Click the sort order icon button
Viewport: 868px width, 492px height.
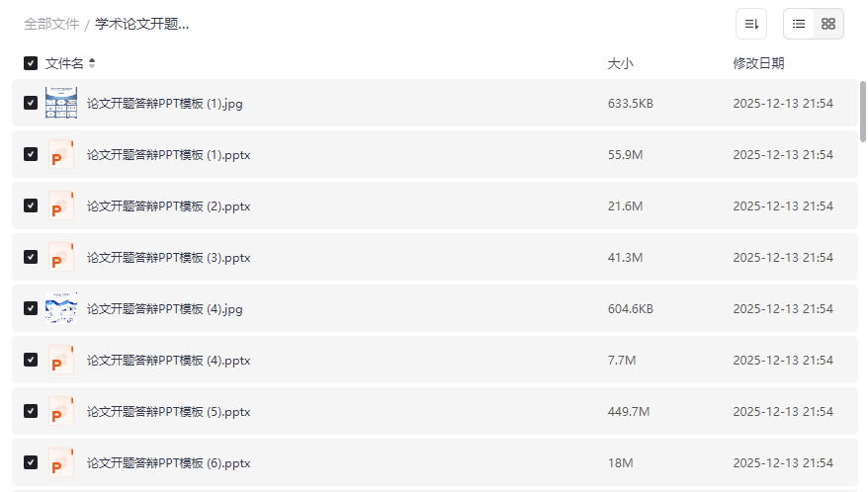click(x=751, y=24)
